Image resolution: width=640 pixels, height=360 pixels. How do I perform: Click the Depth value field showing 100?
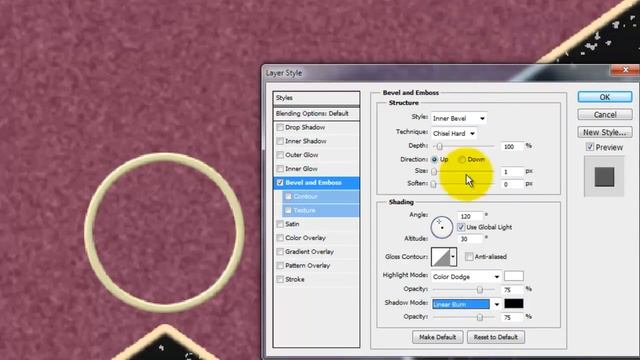tap(512, 147)
